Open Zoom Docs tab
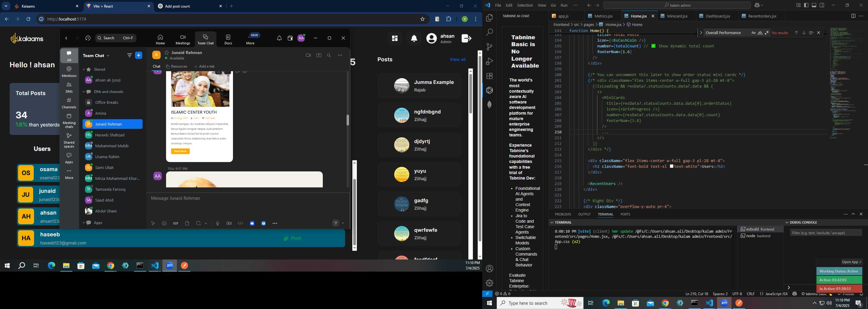This screenshot has height=309, width=868. (228, 40)
